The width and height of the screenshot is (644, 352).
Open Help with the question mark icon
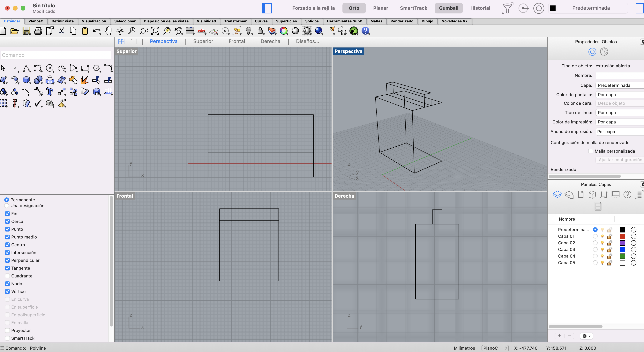coord(365,31)
